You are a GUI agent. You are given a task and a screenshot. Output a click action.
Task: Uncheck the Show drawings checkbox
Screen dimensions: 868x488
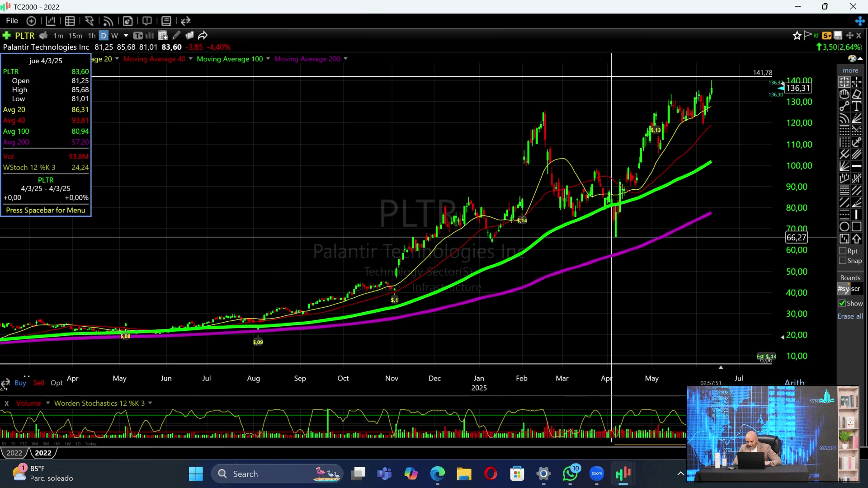coord(842,303)
